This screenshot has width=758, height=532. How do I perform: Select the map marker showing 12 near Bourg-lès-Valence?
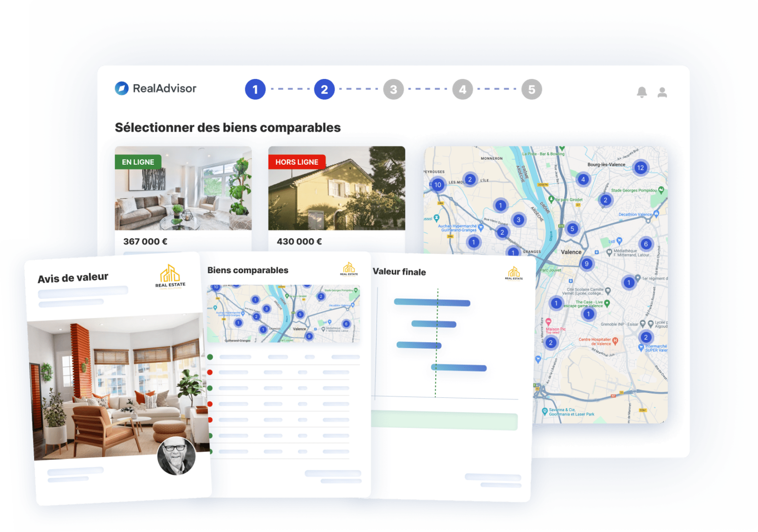[x=641, y=168]
